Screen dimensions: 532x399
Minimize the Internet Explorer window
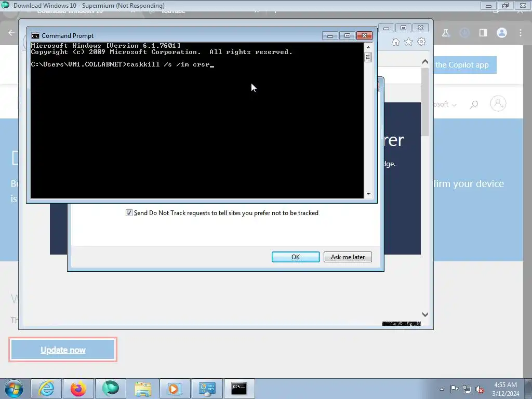(x=386, y=28)
